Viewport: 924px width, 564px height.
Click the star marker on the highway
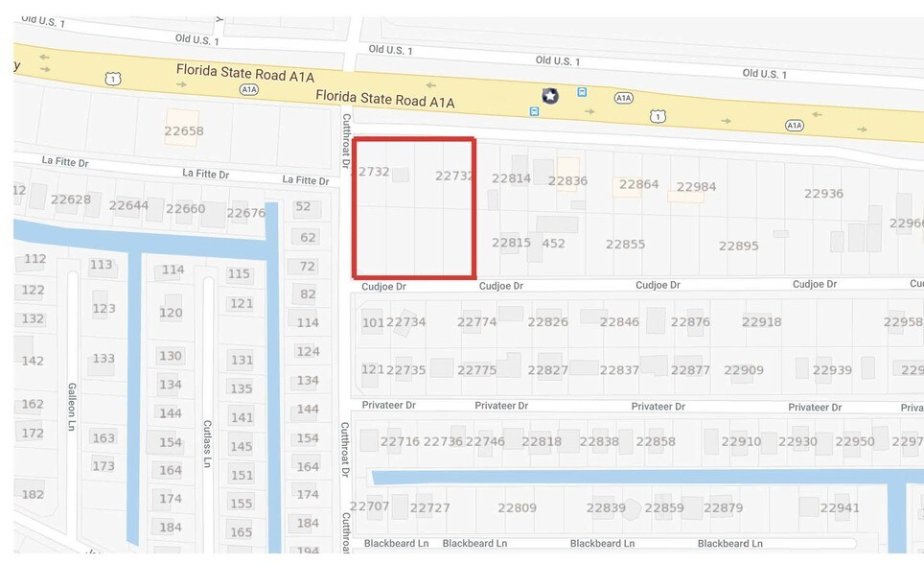coord(550,95)
